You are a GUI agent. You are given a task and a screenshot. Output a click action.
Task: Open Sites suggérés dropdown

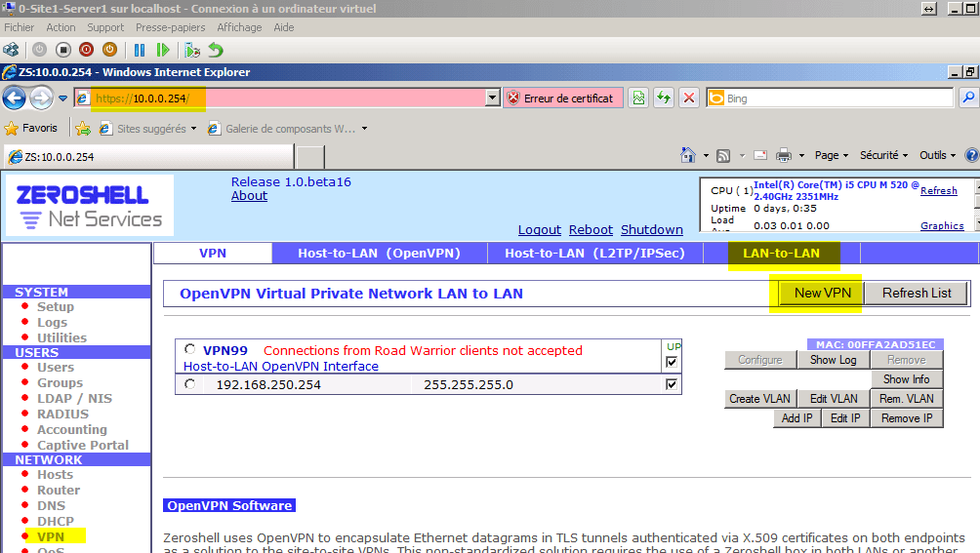pos(148,129)
